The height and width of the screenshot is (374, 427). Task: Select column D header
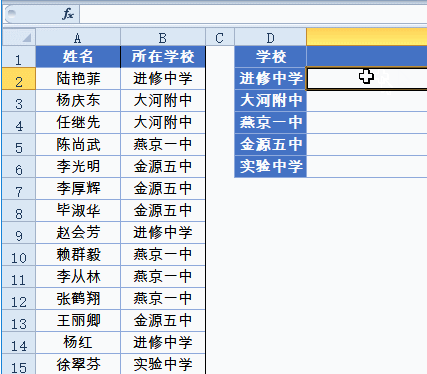(x=270, y=37)
